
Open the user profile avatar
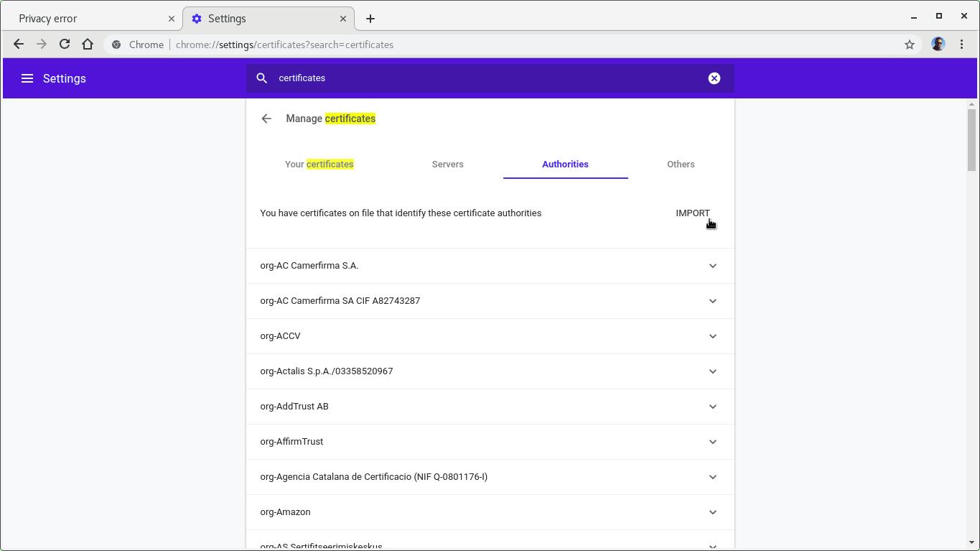[x=938, y=45]
